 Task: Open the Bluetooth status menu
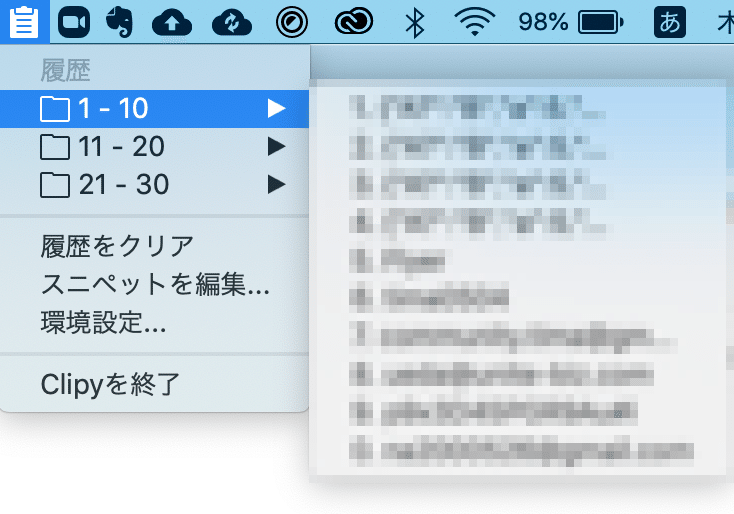[x=414, y=22]
